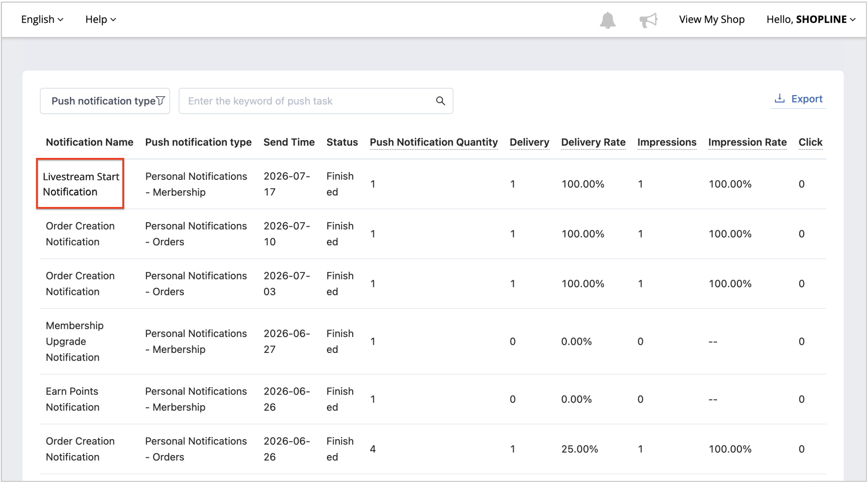
Task: Open the English language dropdown
Action: 42,19
